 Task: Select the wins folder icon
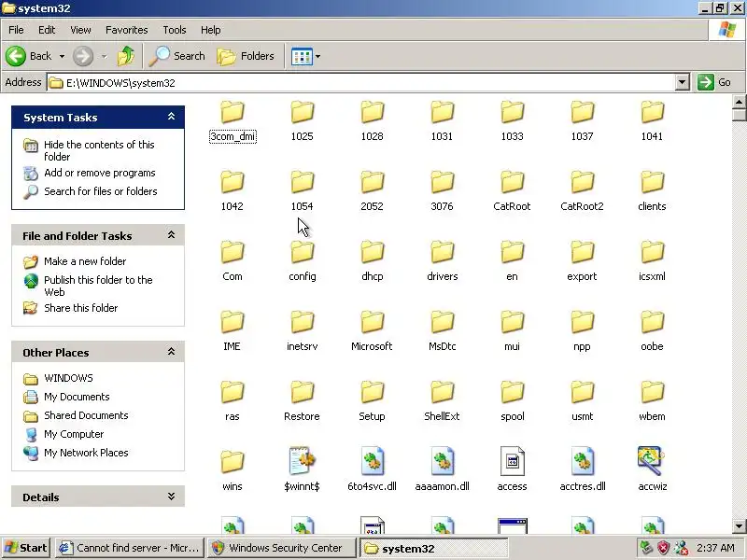(x=233, y=462)
